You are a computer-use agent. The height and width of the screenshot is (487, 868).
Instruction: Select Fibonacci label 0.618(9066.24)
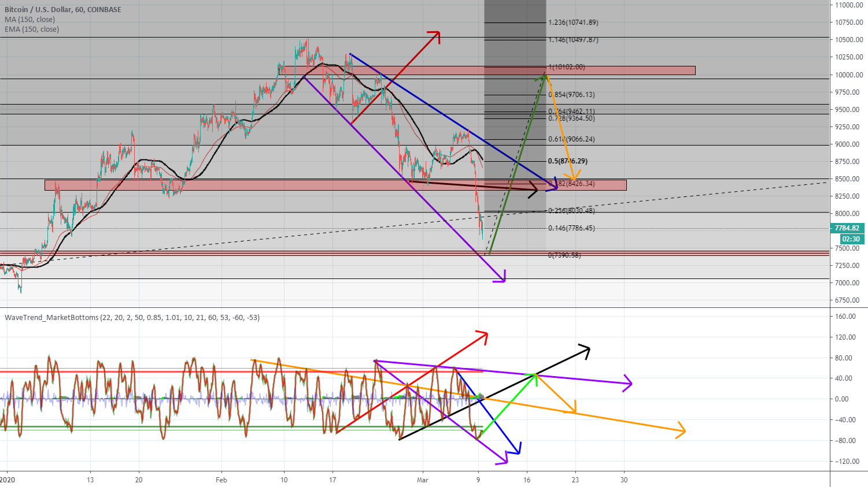coord(571,139)
